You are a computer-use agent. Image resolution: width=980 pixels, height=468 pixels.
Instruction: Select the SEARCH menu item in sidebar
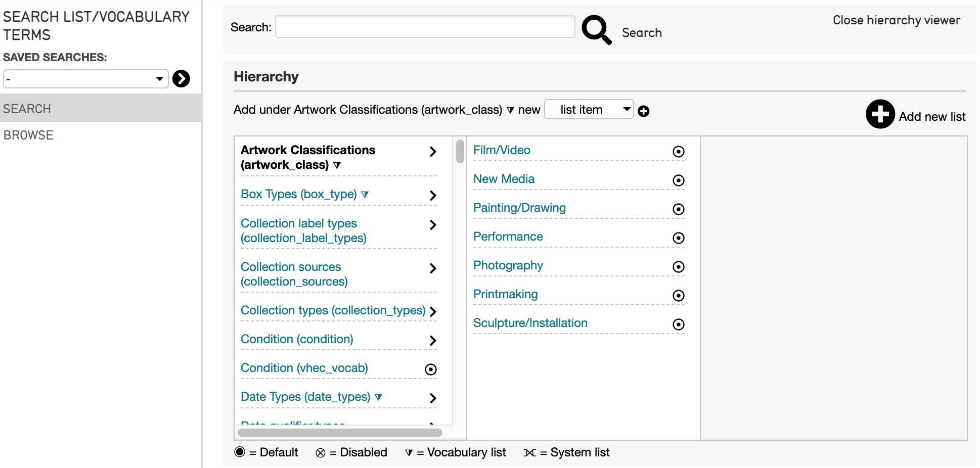tap(27, 109)
